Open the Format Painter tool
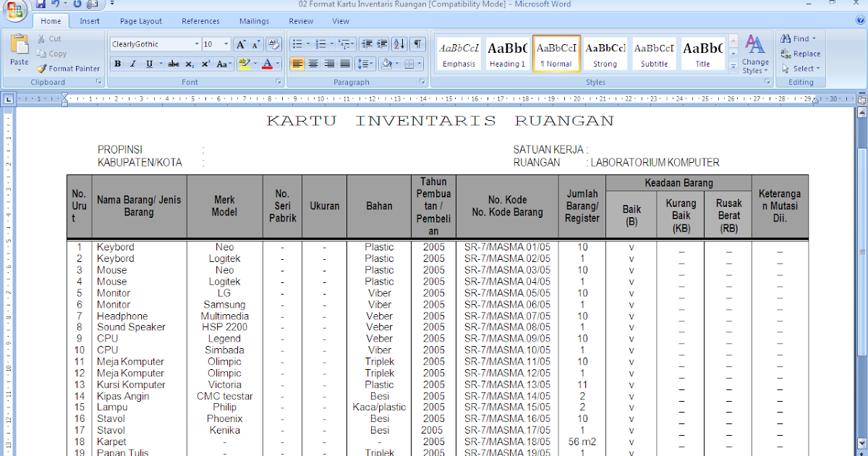This screenshot has height=456, width=868. tap(67, 68)
